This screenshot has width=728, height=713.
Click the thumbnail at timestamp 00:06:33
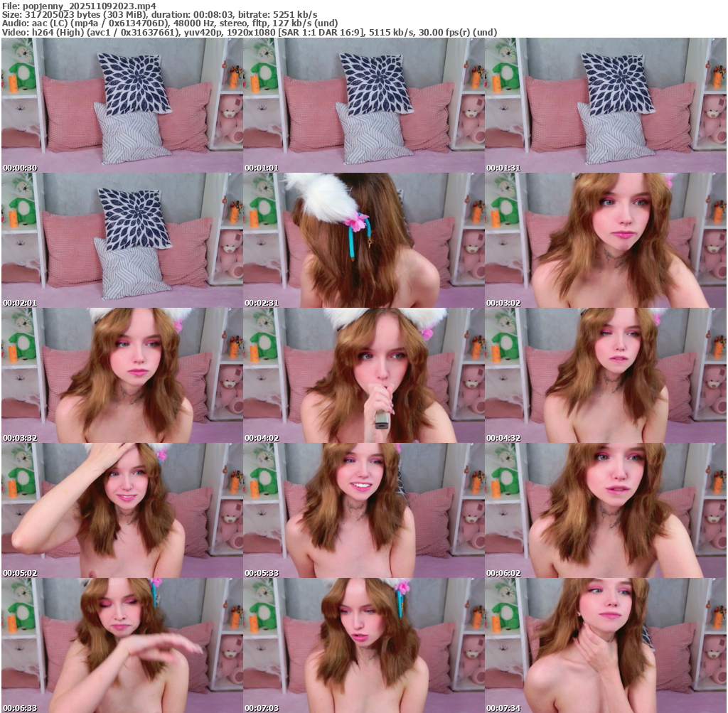pyautogui.click(x=122, y=645)
